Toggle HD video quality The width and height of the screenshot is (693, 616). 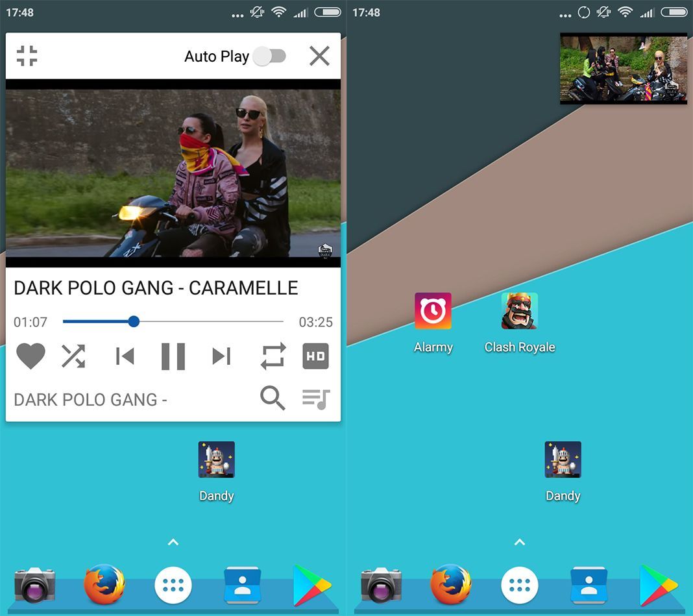[315, 356]
